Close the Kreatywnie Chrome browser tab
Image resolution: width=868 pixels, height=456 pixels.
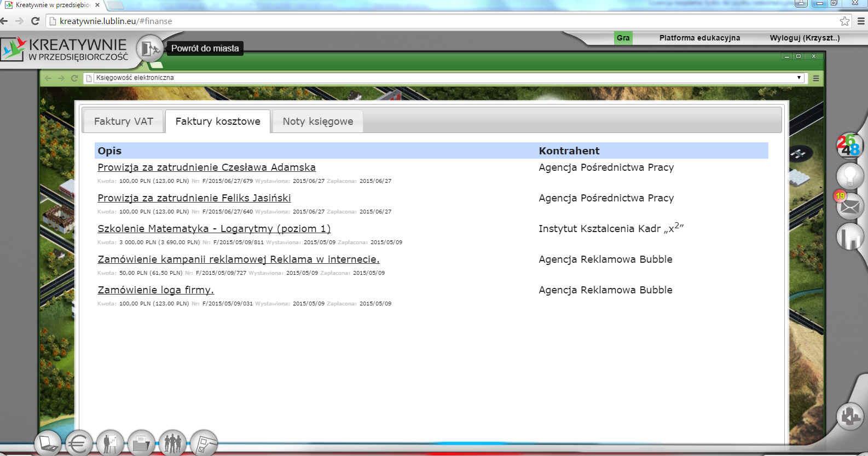pos(98,5)
